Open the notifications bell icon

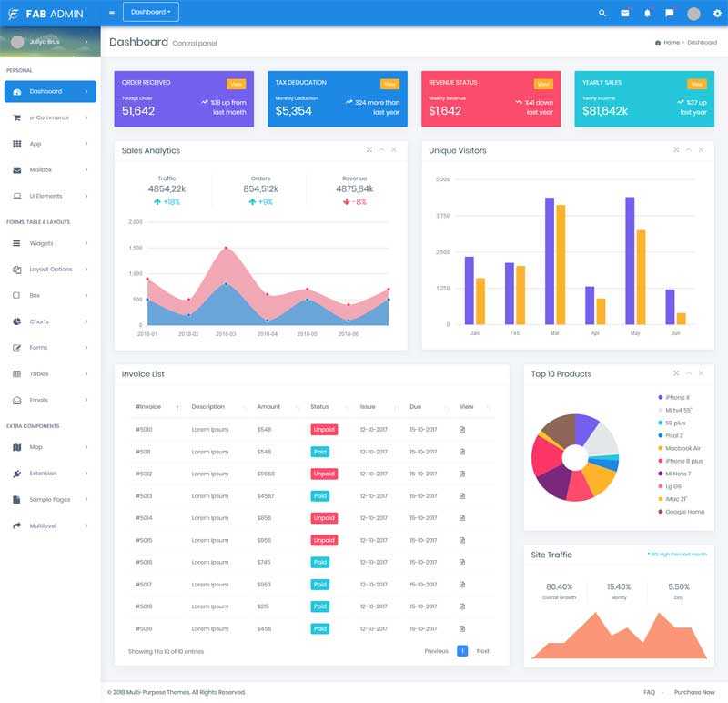647,13
